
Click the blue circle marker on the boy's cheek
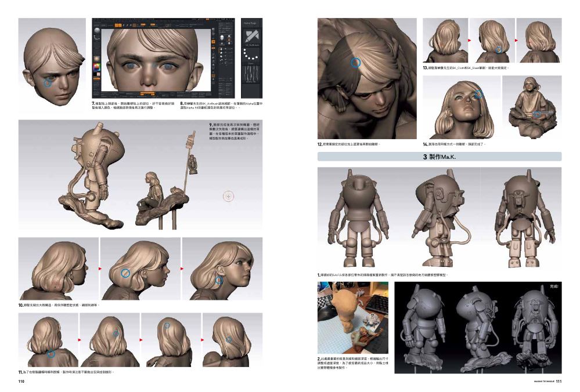point(48,83)
